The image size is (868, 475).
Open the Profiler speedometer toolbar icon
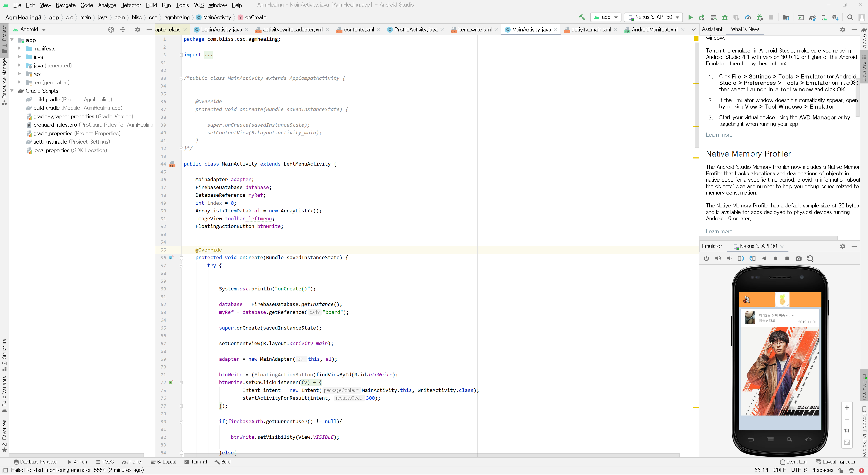point(748,18)
